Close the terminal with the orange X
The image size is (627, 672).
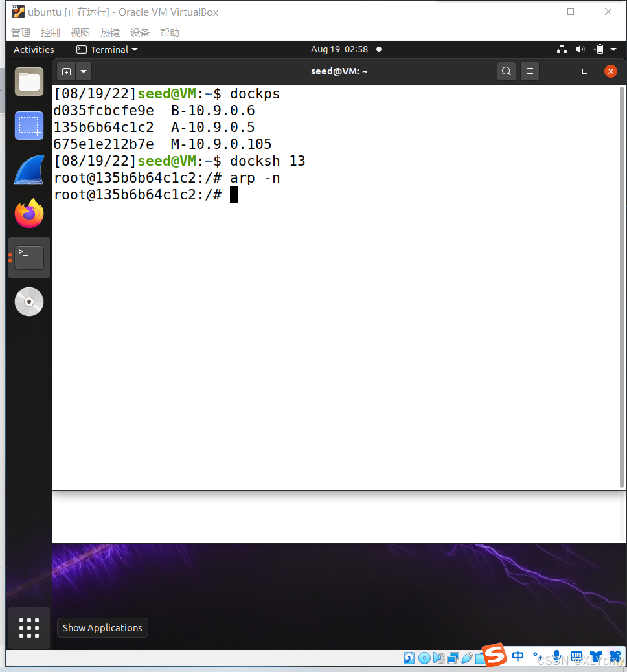point(611,71)
